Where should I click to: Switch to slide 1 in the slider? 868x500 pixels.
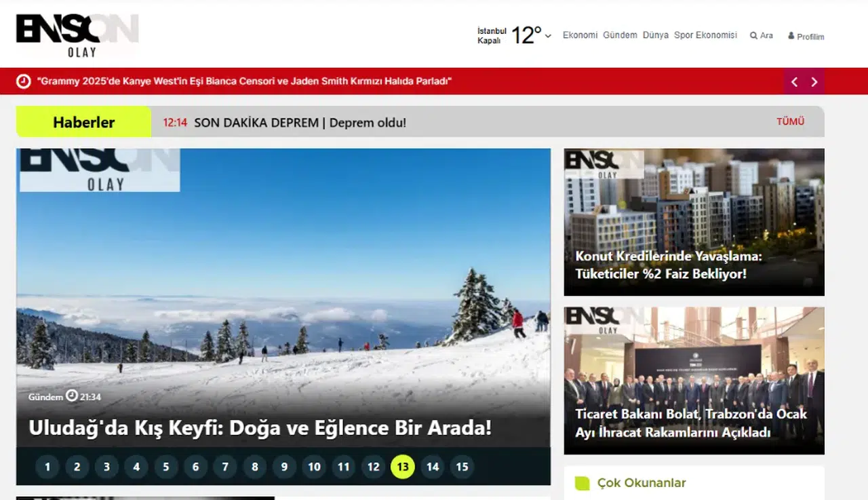click(x=47, y=467)
